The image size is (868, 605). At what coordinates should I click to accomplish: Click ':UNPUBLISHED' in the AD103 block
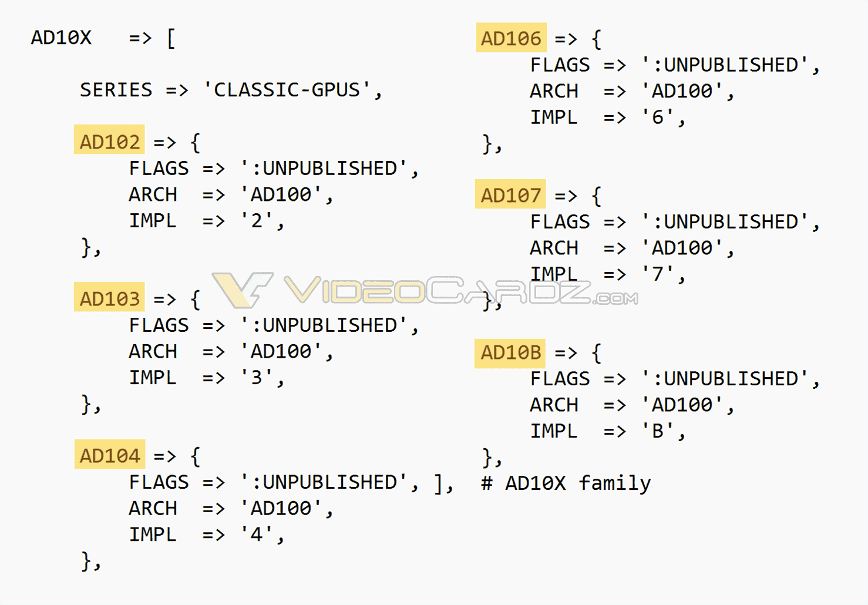(324, 325)
